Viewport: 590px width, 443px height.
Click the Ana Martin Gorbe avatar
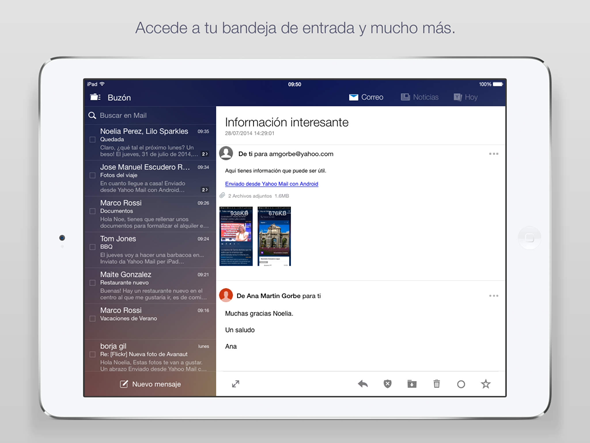point(226,295)
